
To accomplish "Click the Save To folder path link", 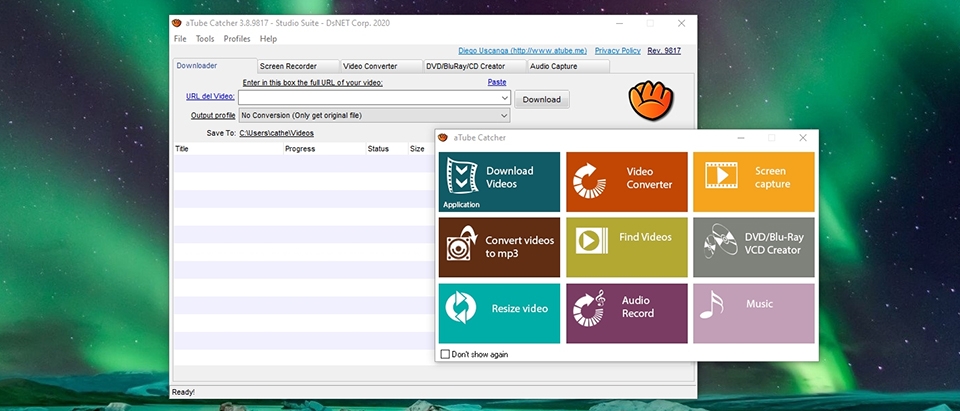I will coord(276,132).
